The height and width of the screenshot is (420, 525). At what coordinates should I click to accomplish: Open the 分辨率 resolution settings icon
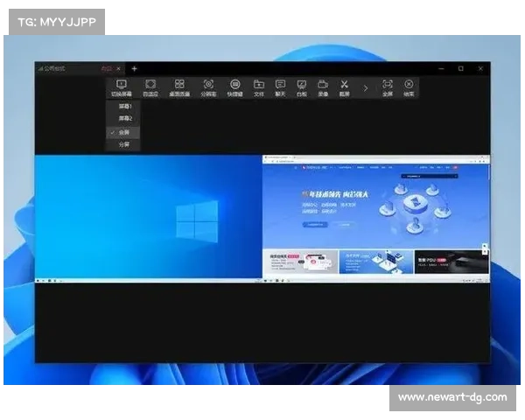coord(208,88)
